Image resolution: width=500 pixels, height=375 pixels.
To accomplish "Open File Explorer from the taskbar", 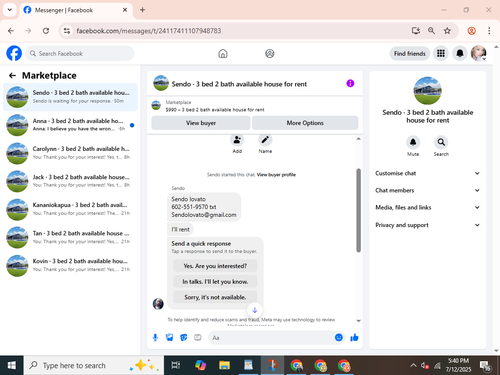I will 224,366.
